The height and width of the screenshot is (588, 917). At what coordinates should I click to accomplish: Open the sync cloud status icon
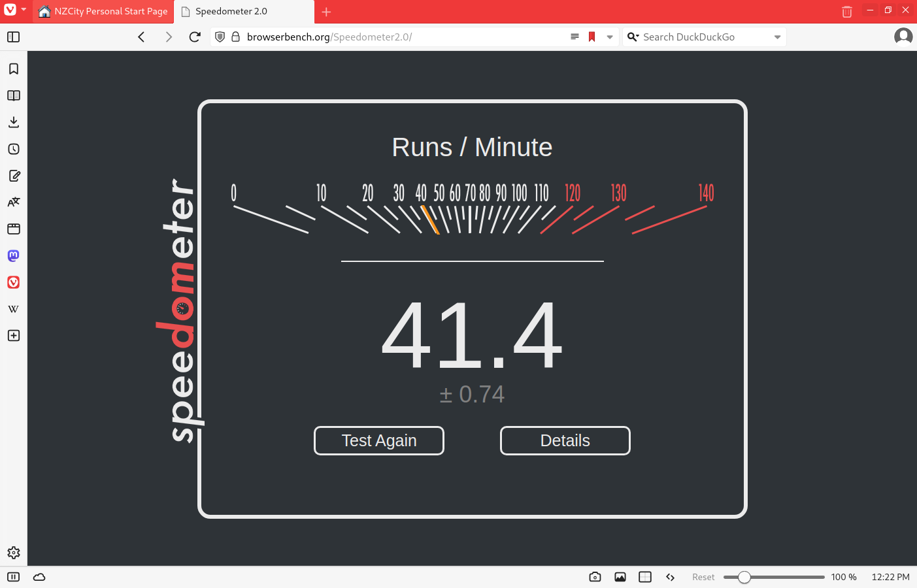(39, 577)
